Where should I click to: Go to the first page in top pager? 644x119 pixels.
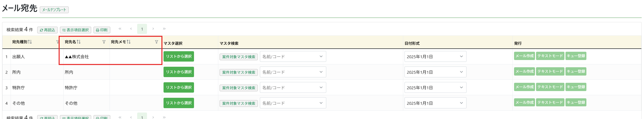[x=120, y=29]
